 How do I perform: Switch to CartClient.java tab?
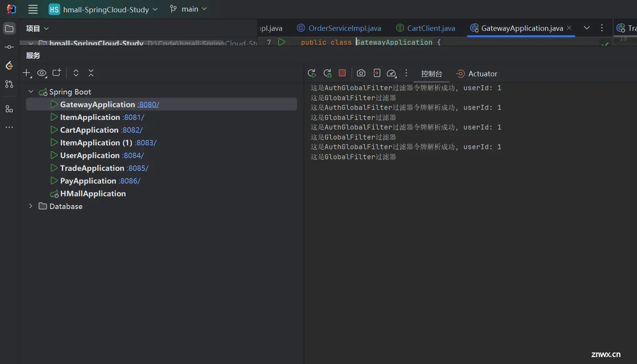(x=426, y=28)
